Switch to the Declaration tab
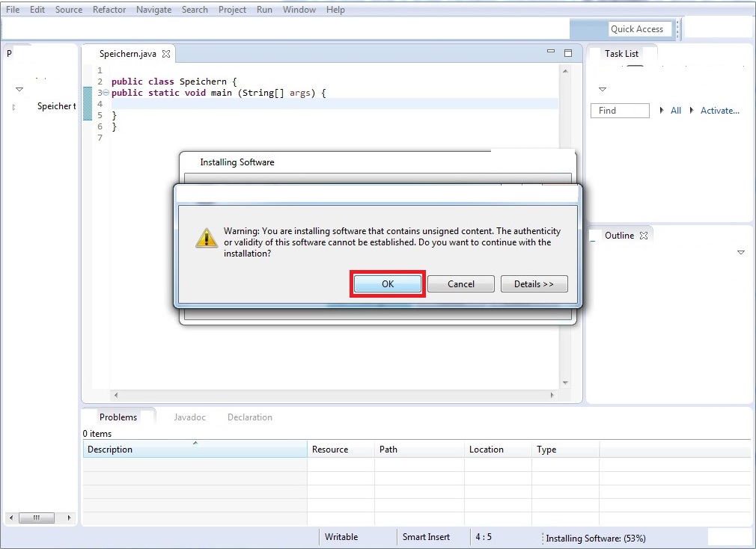This screenshot has width=756, height=549. click(x=249, y=417)
